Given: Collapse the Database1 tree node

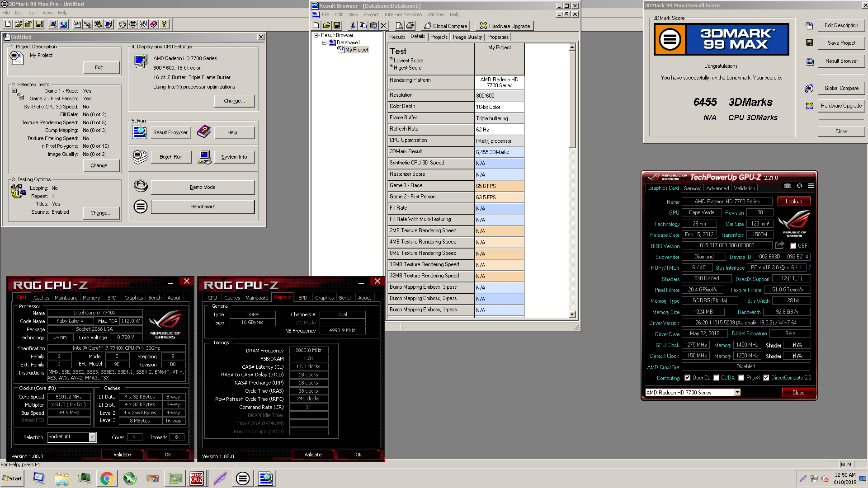Looking at the screenshot, I should pyautogui.click(x=324, y=42).
